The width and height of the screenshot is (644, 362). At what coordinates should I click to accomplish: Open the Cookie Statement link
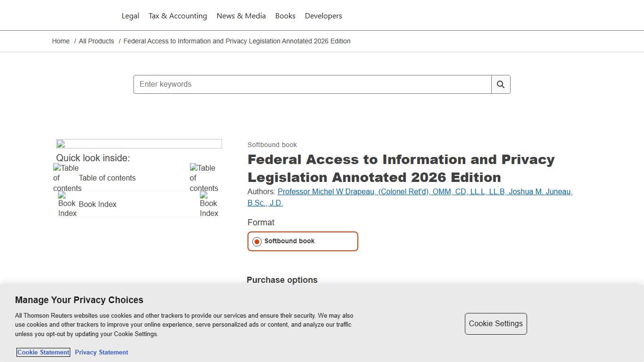click(x=43, y=352)
